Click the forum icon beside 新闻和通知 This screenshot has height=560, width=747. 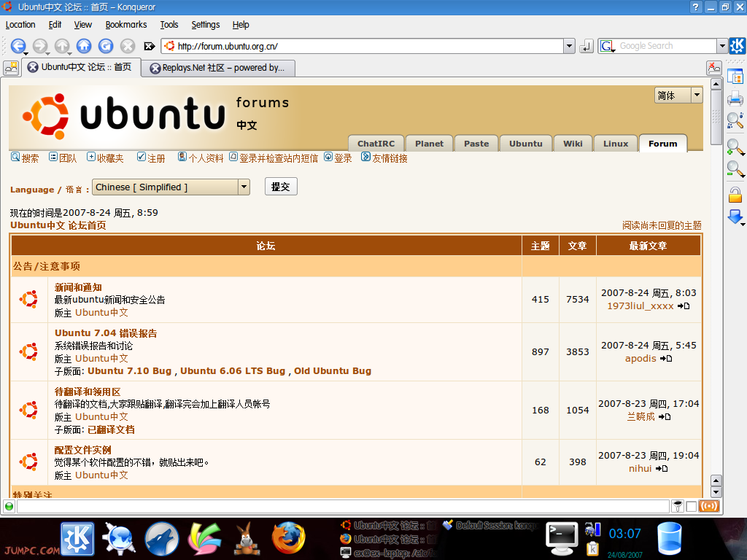[x=28, y=300]
